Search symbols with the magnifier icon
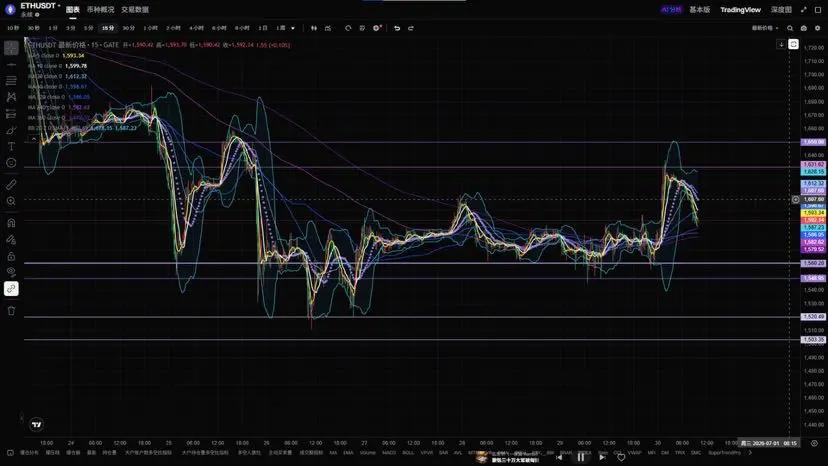The width and height of the screenshot is (828, 466). (x=790, y=28)
